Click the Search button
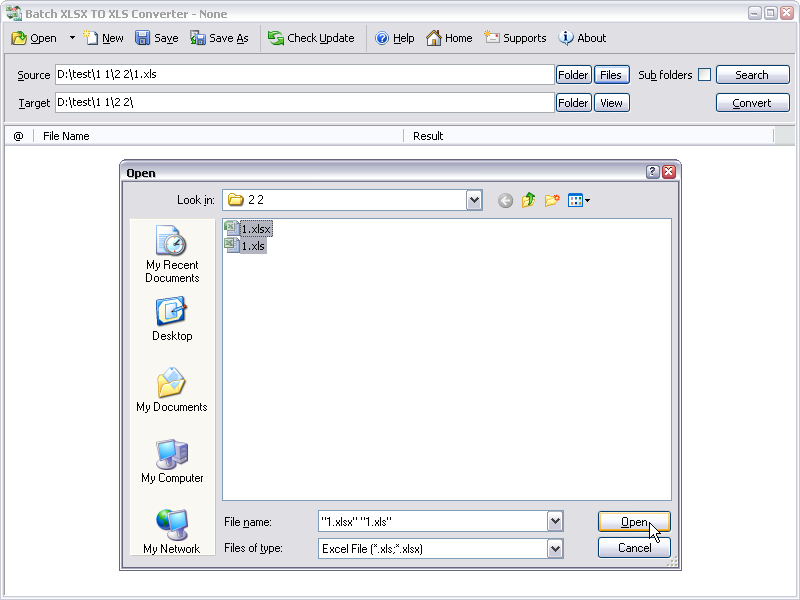 pyautogui.click(x=753, y=75)
